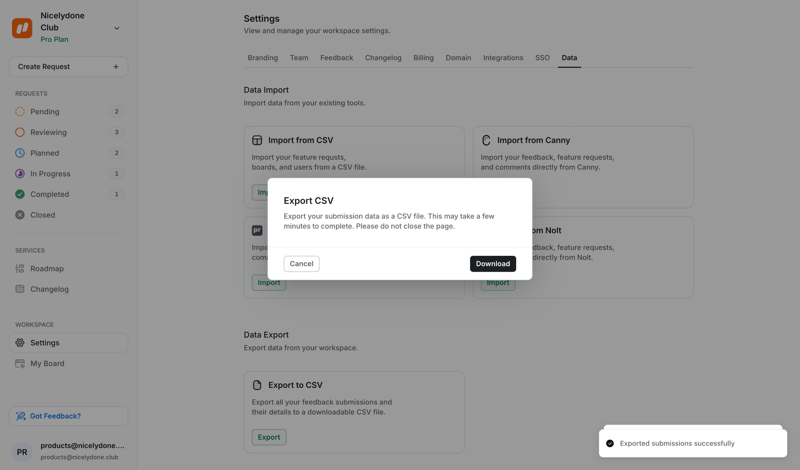This screenshot has width=800, height=470.
Task: Click the Data Import heading
Action: [x=266, y=90]
